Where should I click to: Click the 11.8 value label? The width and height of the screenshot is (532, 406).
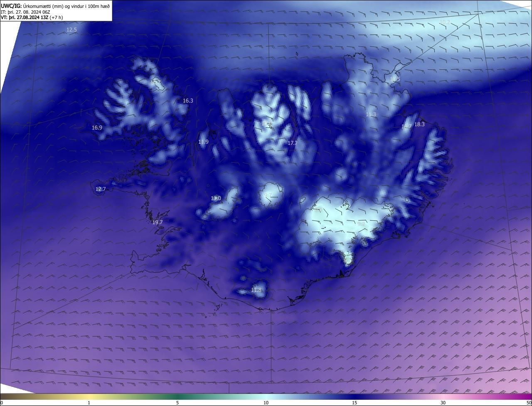click(256, 290)
